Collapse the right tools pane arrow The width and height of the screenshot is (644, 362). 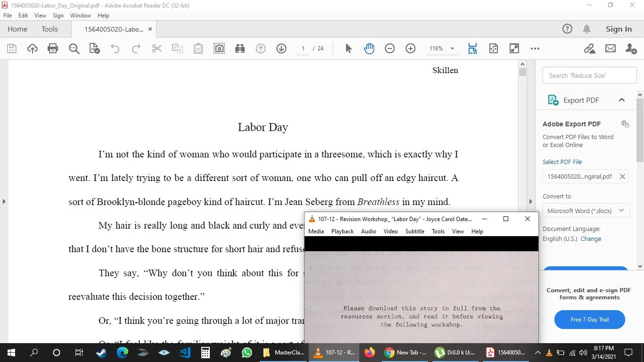pos(530,201)
